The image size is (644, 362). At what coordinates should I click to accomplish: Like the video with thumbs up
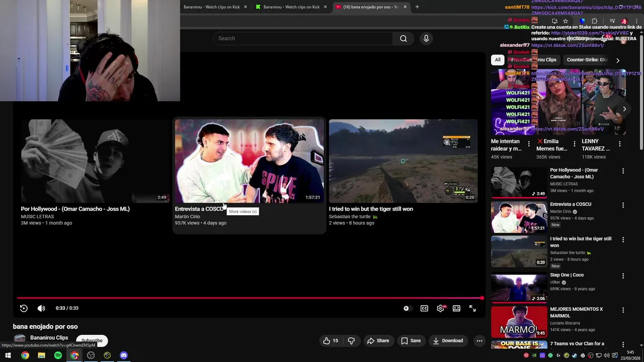[x=331, y=340]
